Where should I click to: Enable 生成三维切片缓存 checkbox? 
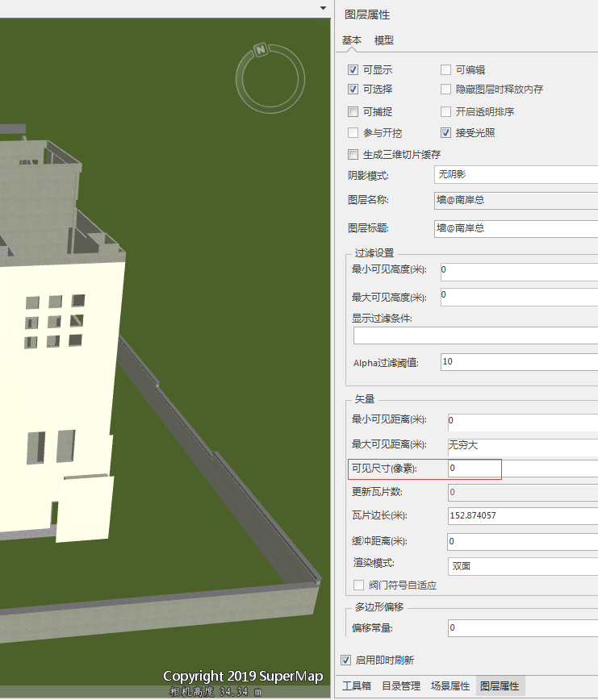[353, 155]
